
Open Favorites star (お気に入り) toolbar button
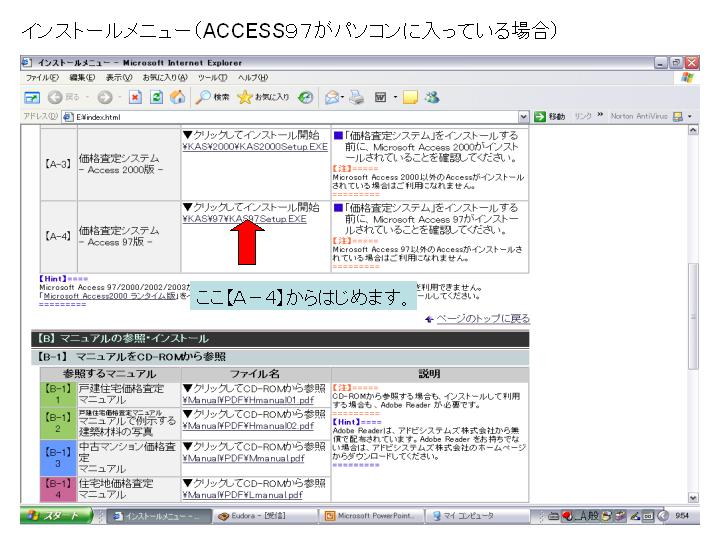[263, 97]
